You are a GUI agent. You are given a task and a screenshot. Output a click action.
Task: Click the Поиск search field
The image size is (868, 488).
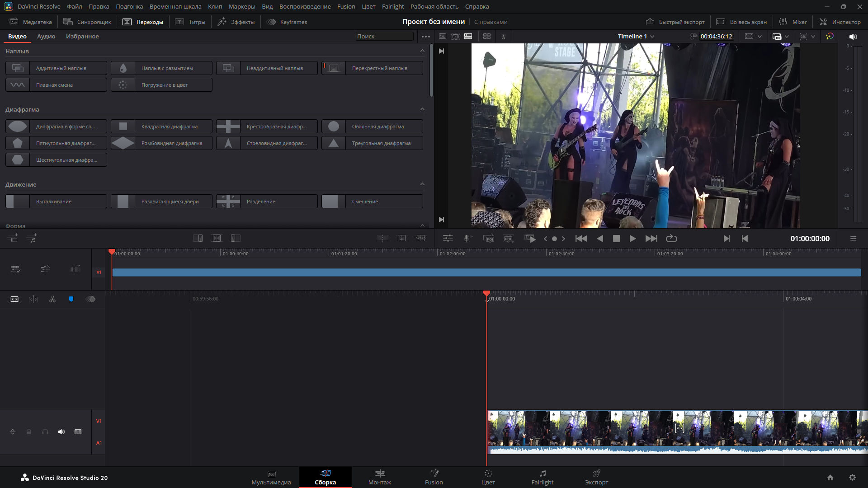(384, 36)
